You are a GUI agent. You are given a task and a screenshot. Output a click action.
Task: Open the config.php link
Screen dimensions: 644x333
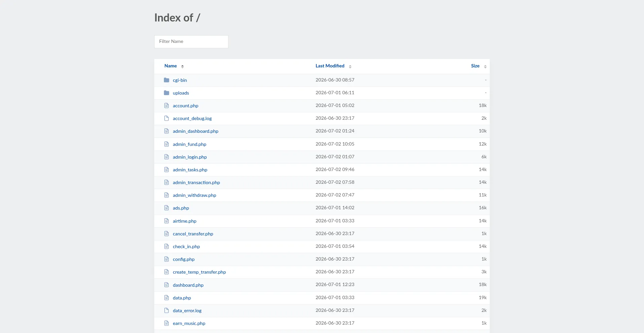pyautogui.click(x=183, y=259)
